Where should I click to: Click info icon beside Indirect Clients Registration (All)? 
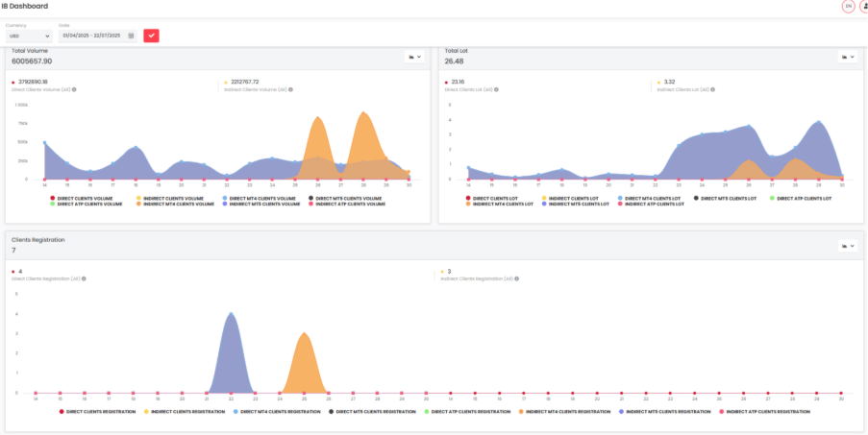click(x=516, y=278)
